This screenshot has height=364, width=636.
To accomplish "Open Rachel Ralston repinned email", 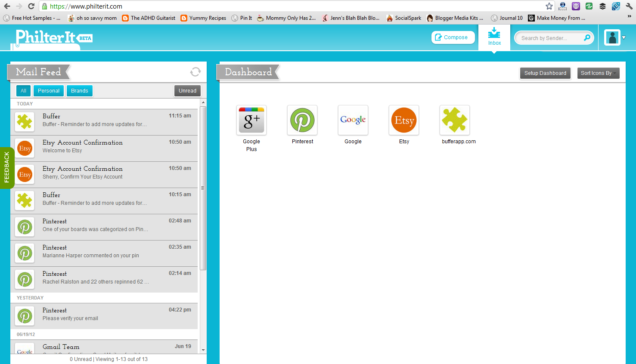I will click(104, 280).
